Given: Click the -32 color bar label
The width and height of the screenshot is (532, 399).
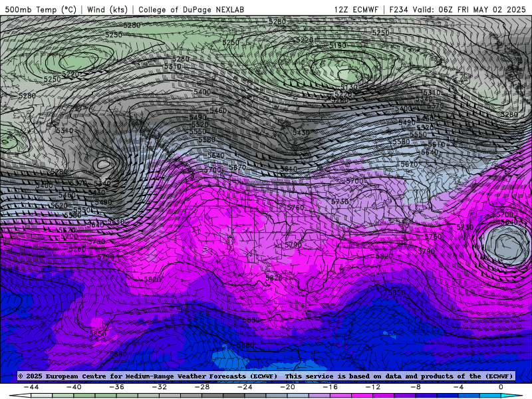Looking at the screenshot, I should pos(159,387).
